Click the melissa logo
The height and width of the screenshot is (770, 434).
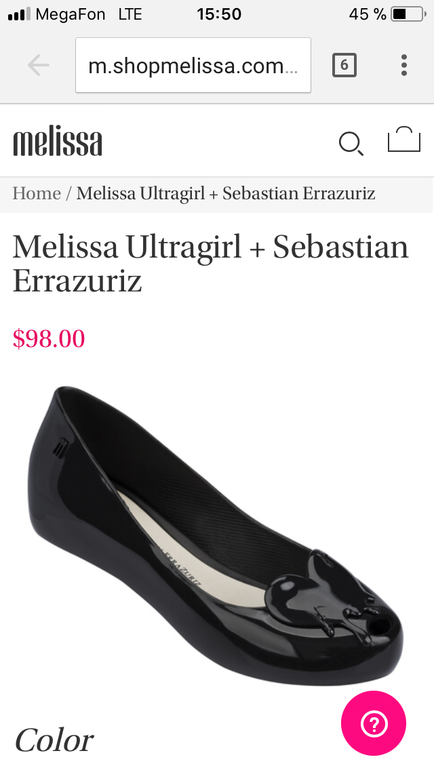(x=57, y=140)
